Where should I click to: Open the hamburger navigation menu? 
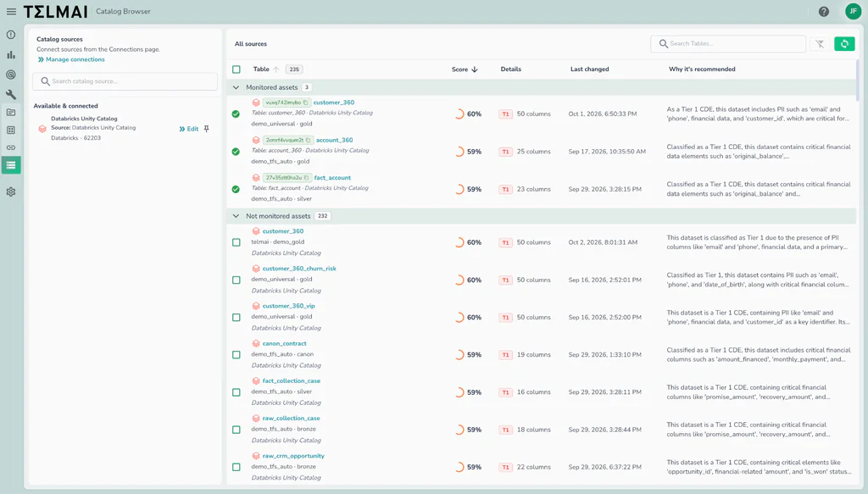(11, 12)
